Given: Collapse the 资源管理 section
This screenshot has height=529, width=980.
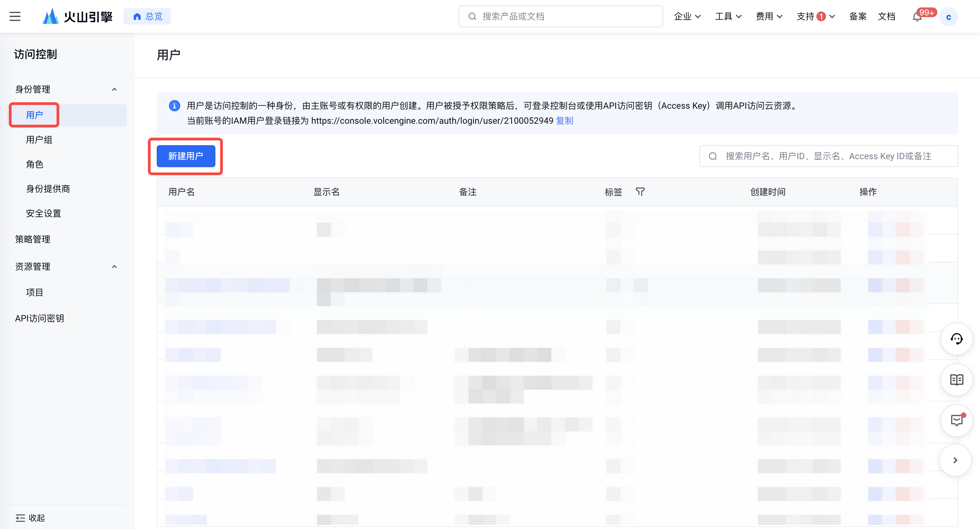Looking at the screenshot, I should click(114, 267).
